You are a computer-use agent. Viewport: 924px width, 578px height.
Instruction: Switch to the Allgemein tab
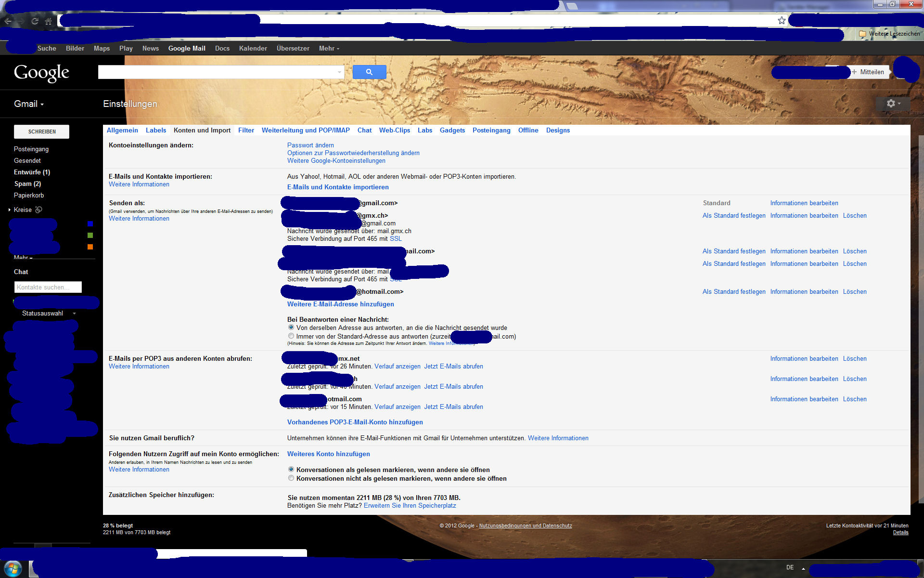(x=122, y=130)
